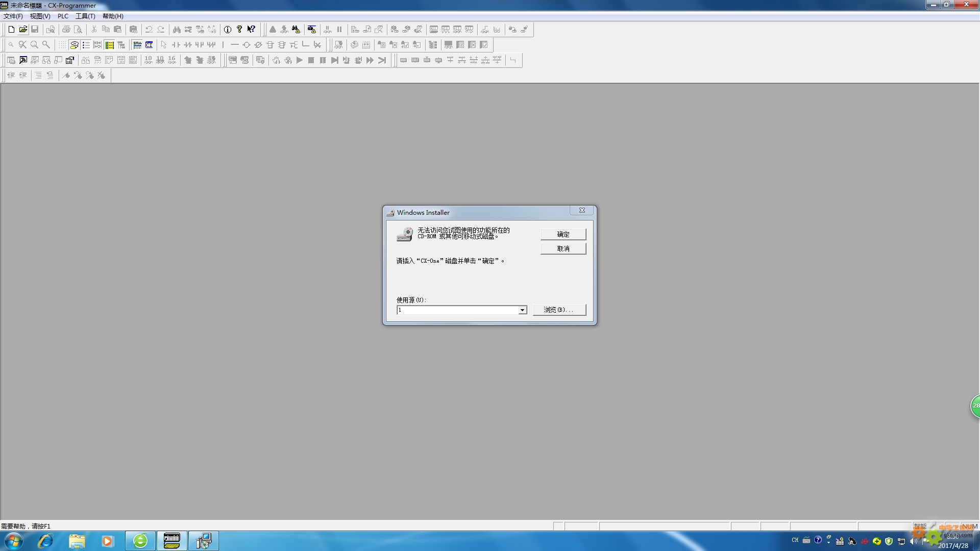Click the decimal 10 display format icon
Image resolution: width=980 pixels, height=551 pixels.
pyautogui.click(x=149, y=60)
